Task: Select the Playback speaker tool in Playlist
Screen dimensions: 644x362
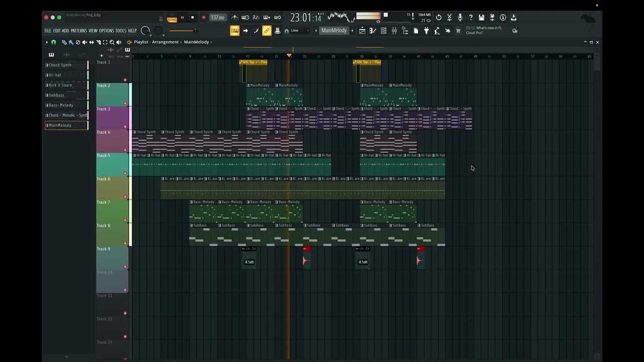Action: tap(119, 42)
